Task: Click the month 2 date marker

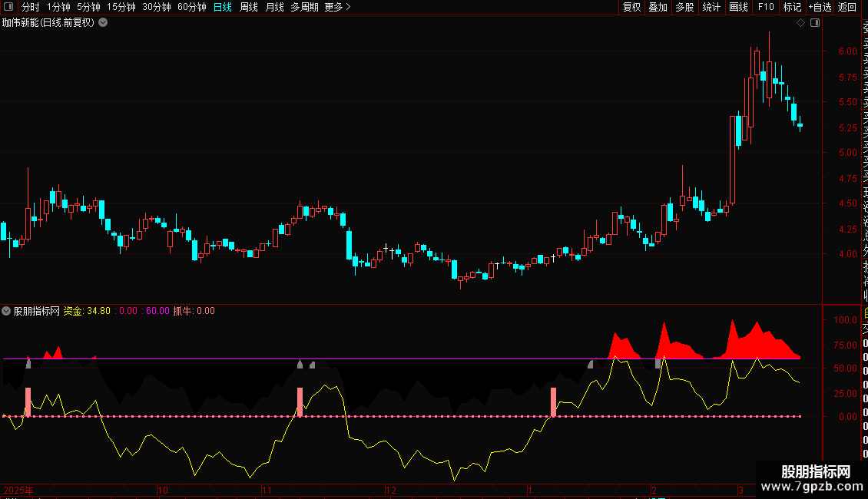Action: tap(654, 490)
